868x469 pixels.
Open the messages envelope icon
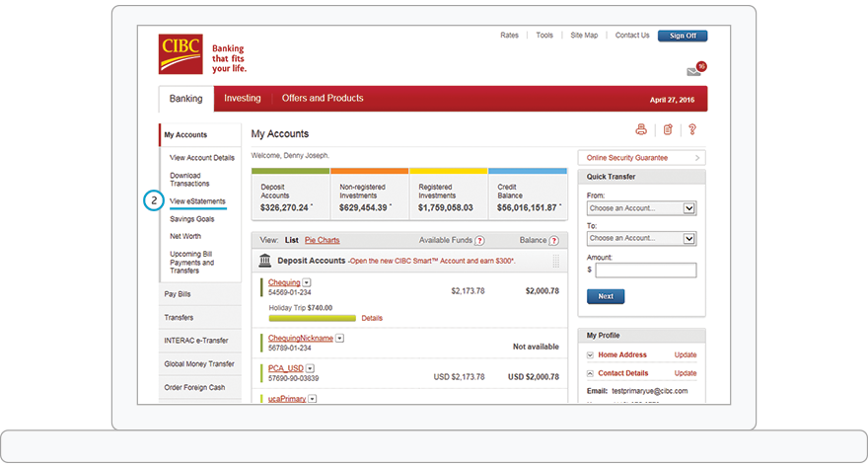coord(693,71)
